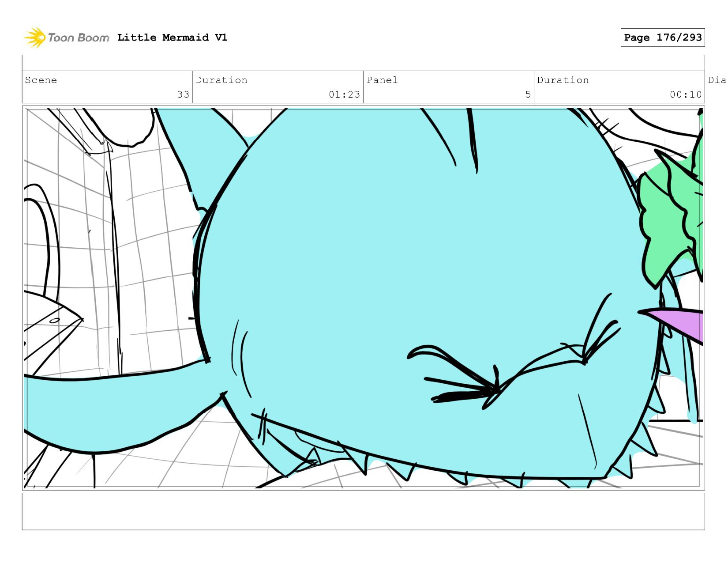
Task: Select the 'Little Mermaid V1' title text
Action: coord(172,38)
